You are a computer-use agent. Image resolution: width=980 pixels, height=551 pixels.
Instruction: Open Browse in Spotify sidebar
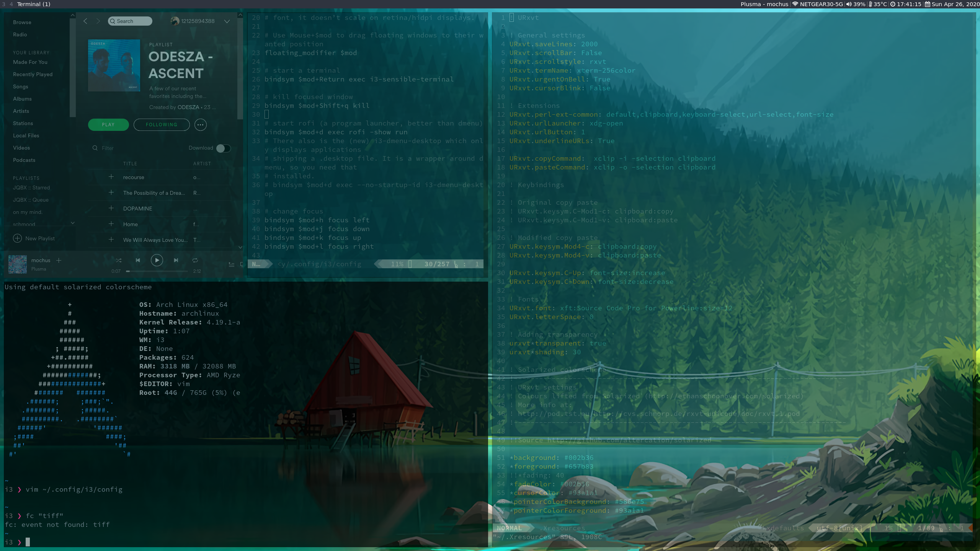(x=22, y=22)
